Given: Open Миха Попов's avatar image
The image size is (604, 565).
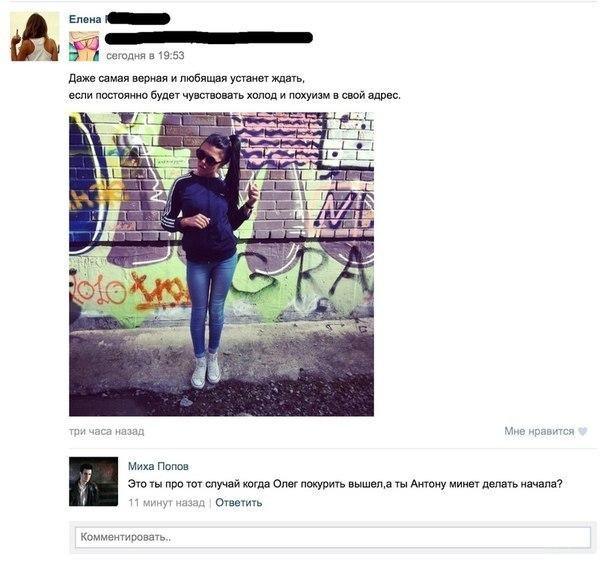Looking at the screenshot, I should [x=94, y=481].
